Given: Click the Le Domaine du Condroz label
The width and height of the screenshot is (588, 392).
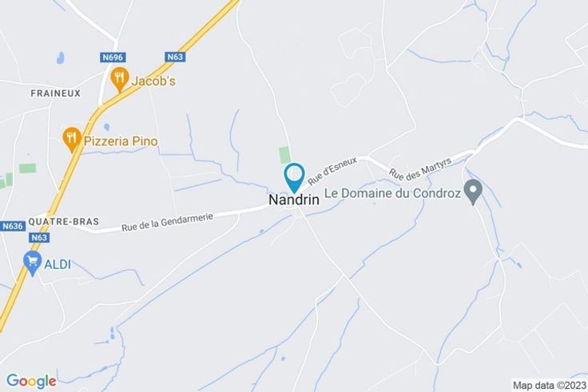Looking at the screenshot, I should (x=392, y=193).
